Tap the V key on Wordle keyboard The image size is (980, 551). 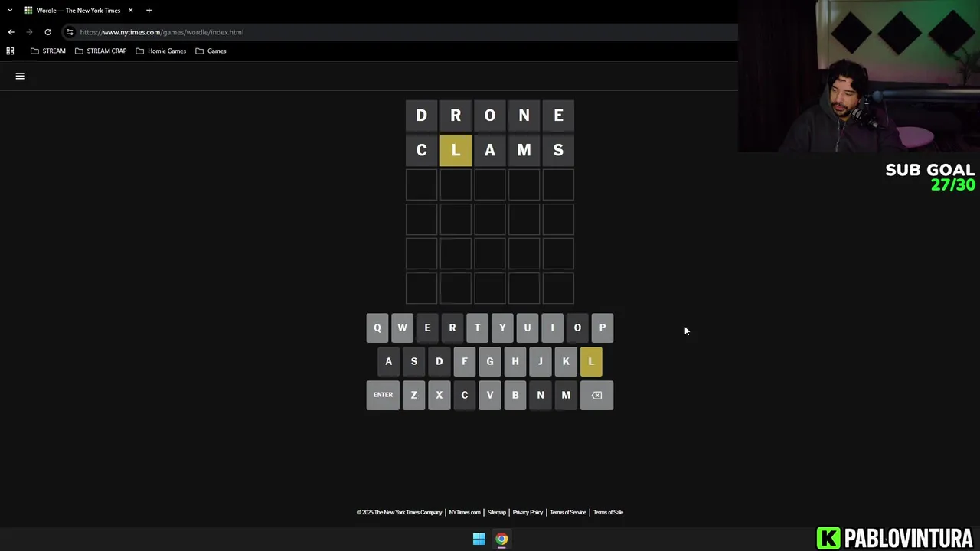pos(490,395)
